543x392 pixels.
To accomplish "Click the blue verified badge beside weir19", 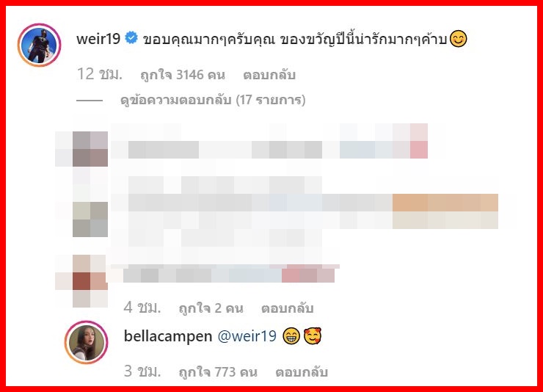I will [x=131, y=37].
